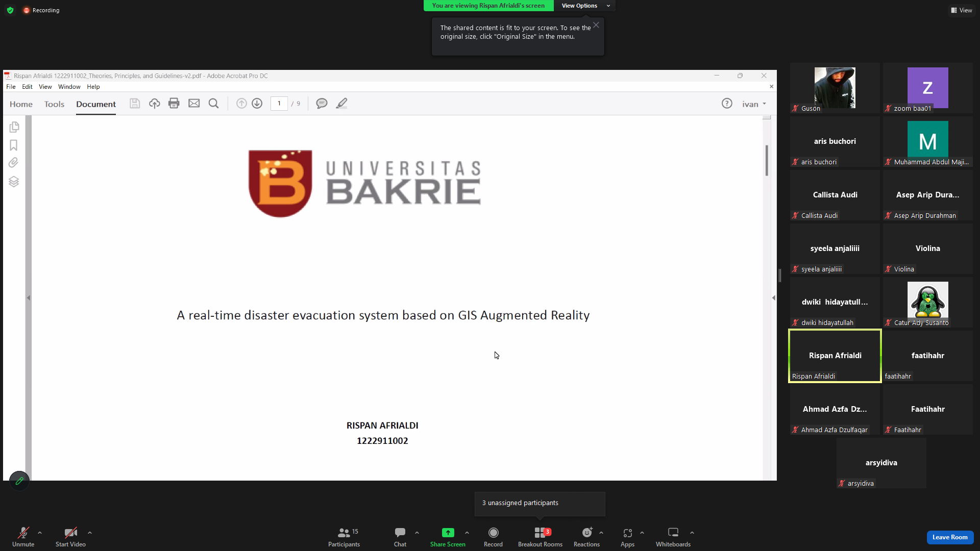Unmute the microphone
Image resolution: width=980 pixels, height=551 pixels.
23,537
